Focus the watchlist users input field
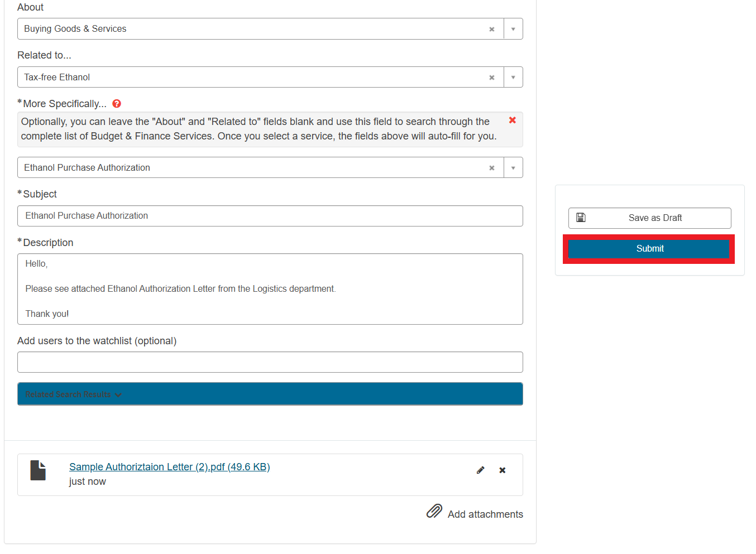 tap(270, 362)
